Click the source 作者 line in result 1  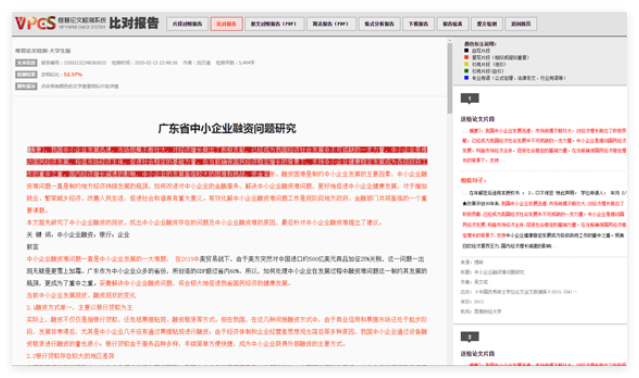474,282
